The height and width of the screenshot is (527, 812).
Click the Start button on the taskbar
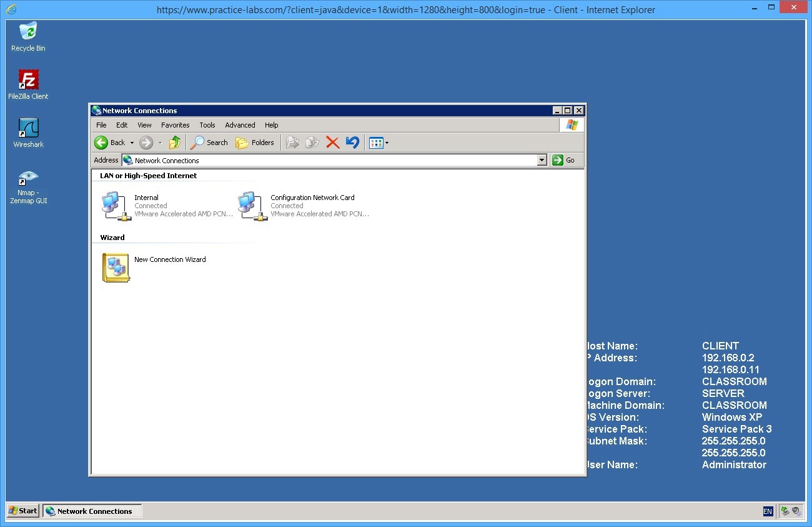[22, 511]
